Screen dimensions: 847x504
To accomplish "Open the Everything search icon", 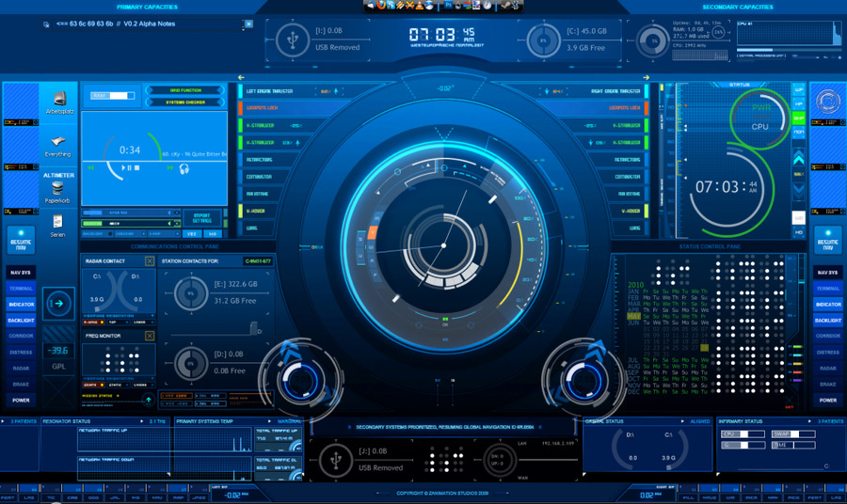I will (x=58, y=143).
